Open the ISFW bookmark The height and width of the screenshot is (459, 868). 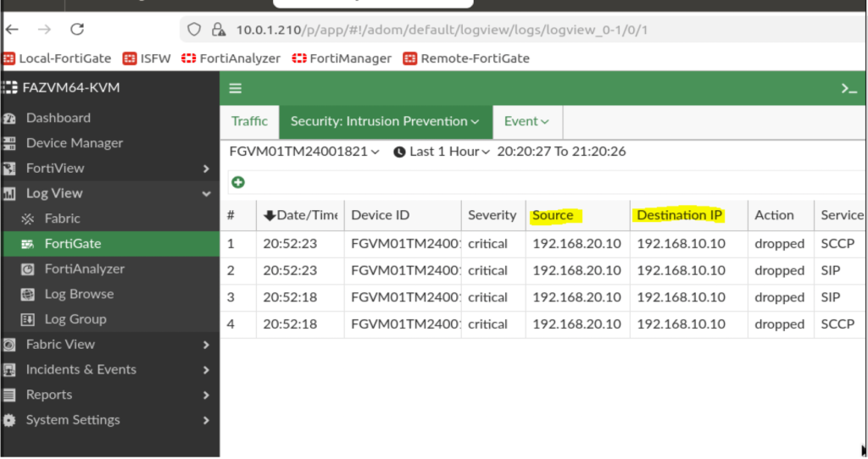(x=147, y=58)
